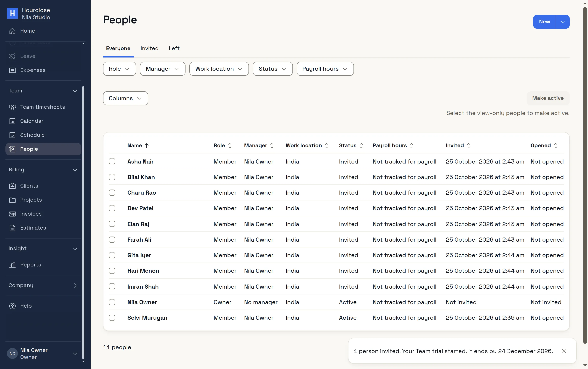Open Home via its house icon

(x=12, y=31)
